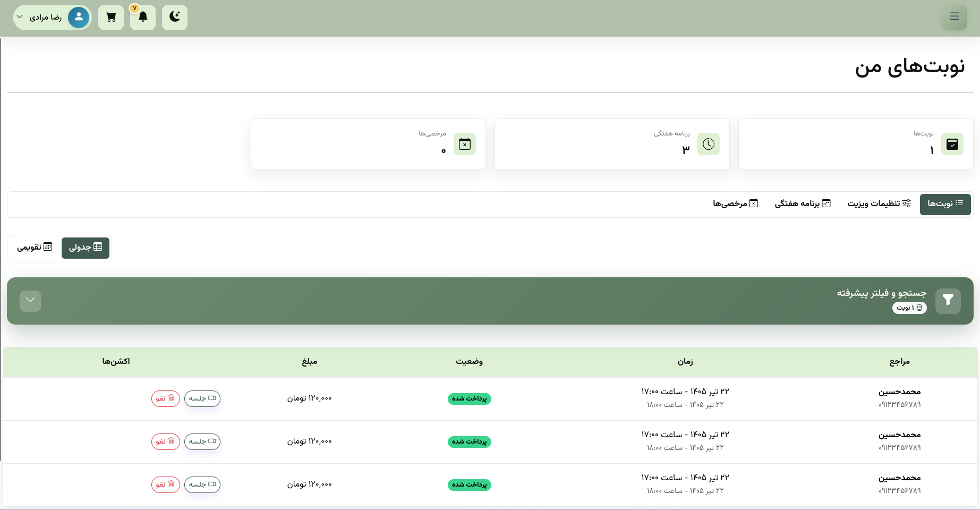Expand the advanced search filter chevron
Viewport: 980px width, 510px height.
coord(30,301)
